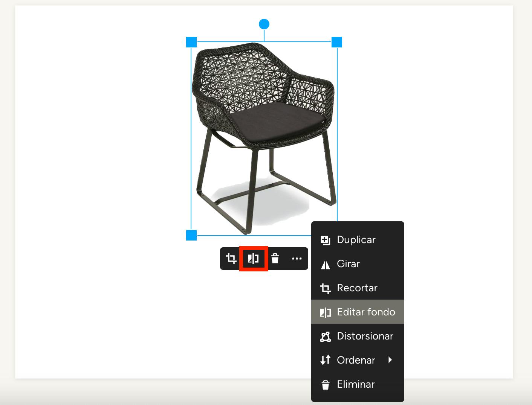Click the trash icon in floating toolbar
This screenshot has width=532, height=405.
(275, 259)
